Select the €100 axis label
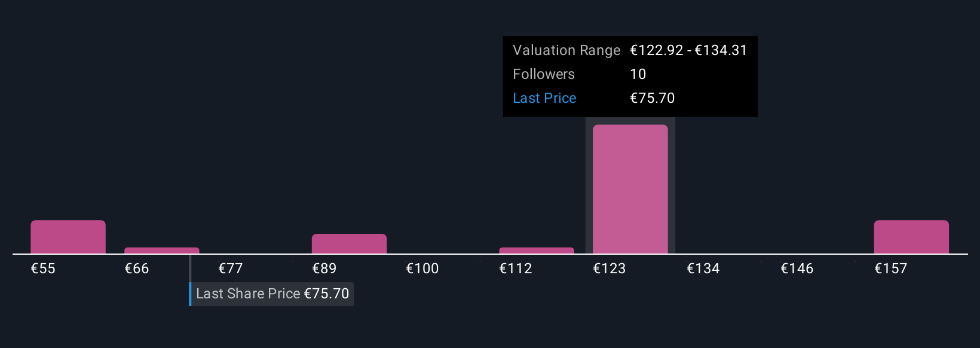Screen dimensions: 980x348 [422, 268]
